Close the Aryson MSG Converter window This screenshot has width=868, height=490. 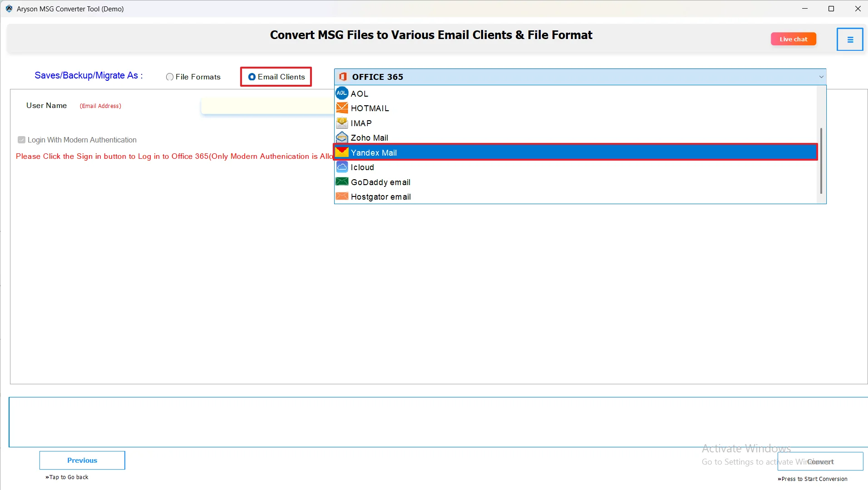[x=858, y=9]
